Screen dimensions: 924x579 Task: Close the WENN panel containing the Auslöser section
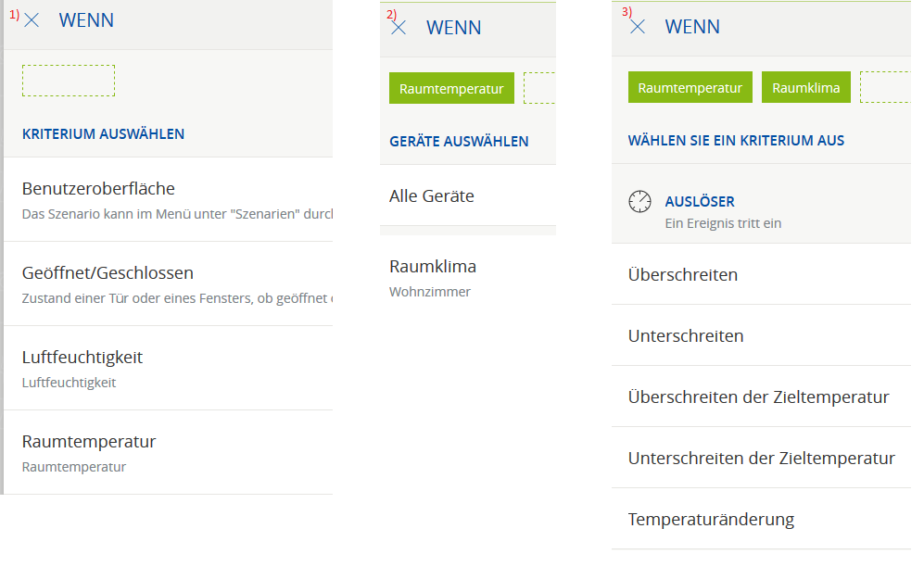point(638,27)
